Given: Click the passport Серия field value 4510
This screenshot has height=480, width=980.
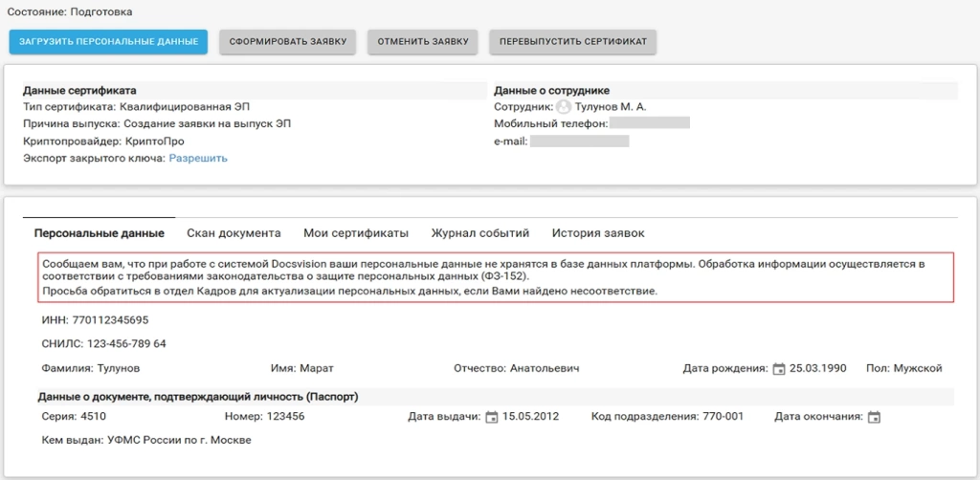Looking at the screenshot, I should click(93, 416).
